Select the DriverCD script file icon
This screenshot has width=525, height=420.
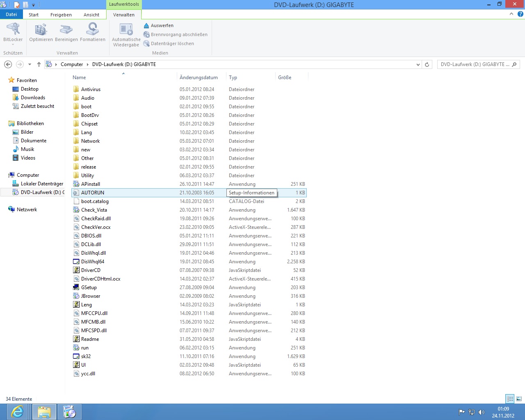[76, 270]
